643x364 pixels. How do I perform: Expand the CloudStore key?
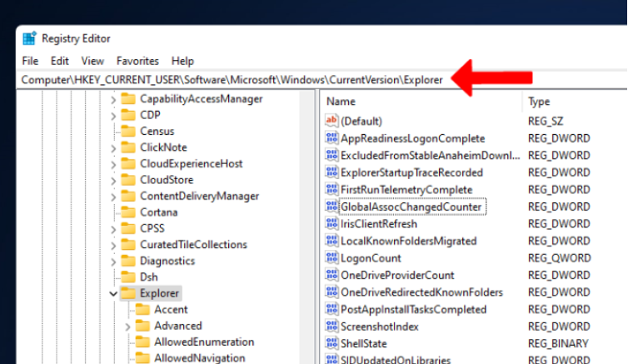click(x=113, y=181)
